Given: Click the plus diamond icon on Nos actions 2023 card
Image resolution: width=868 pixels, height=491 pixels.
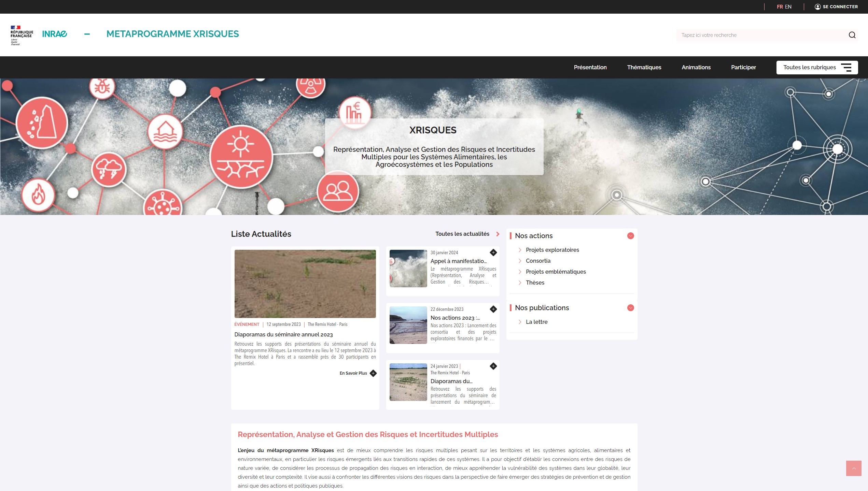Looking at the screenshot, I should [493, 309].
